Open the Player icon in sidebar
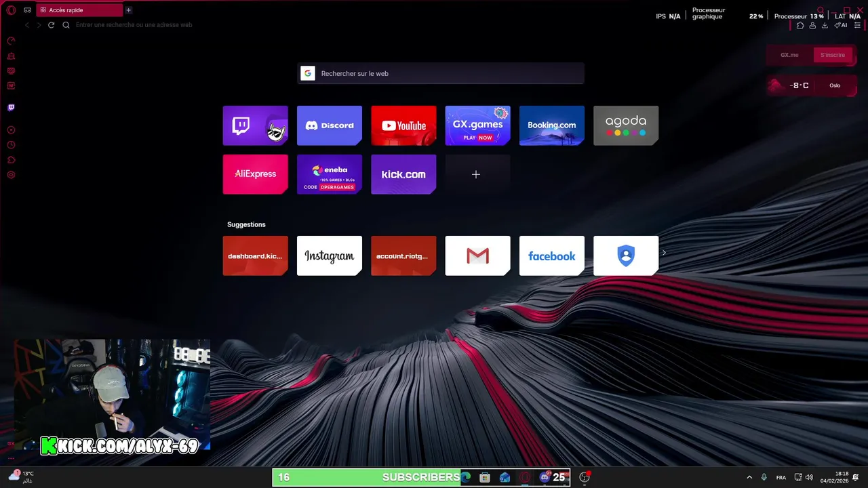 11,129
